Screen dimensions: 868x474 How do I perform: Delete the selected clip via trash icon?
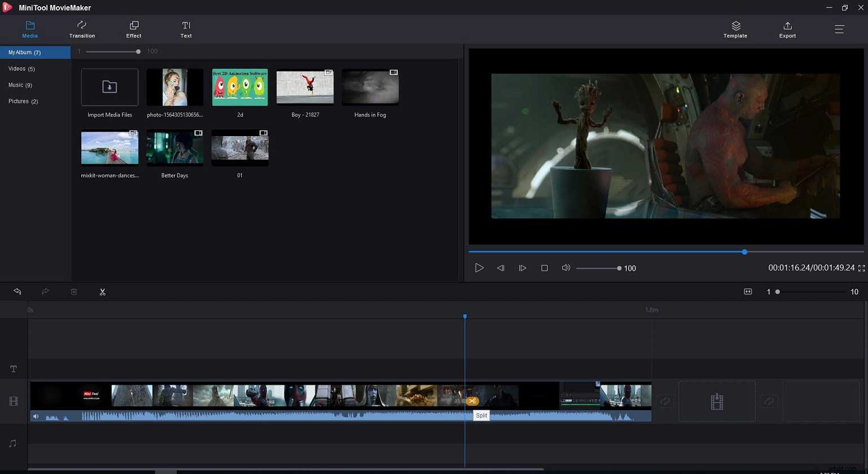pyautogui.click(x=73, y=292)
